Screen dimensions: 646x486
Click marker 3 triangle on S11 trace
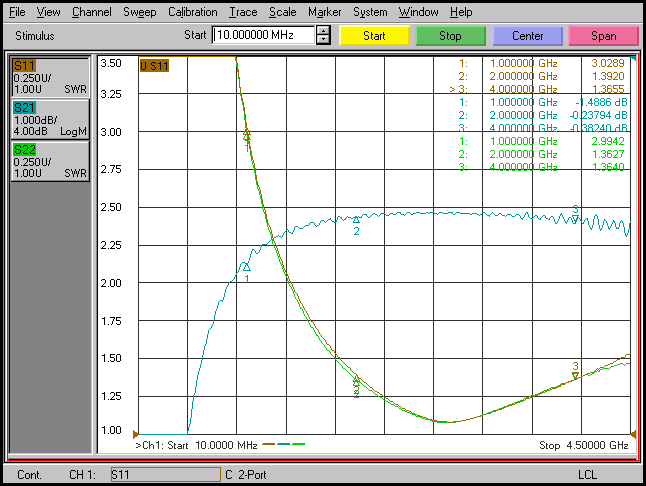[x=576, y=375]
